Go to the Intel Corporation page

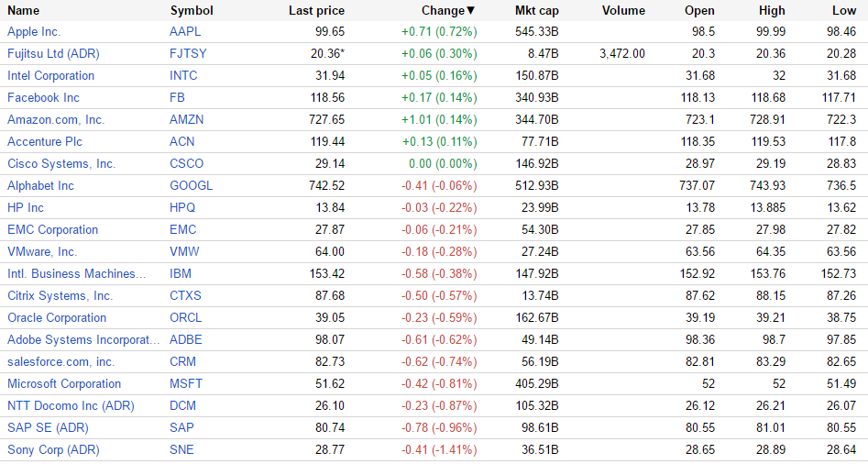click(x=50, y=76)
